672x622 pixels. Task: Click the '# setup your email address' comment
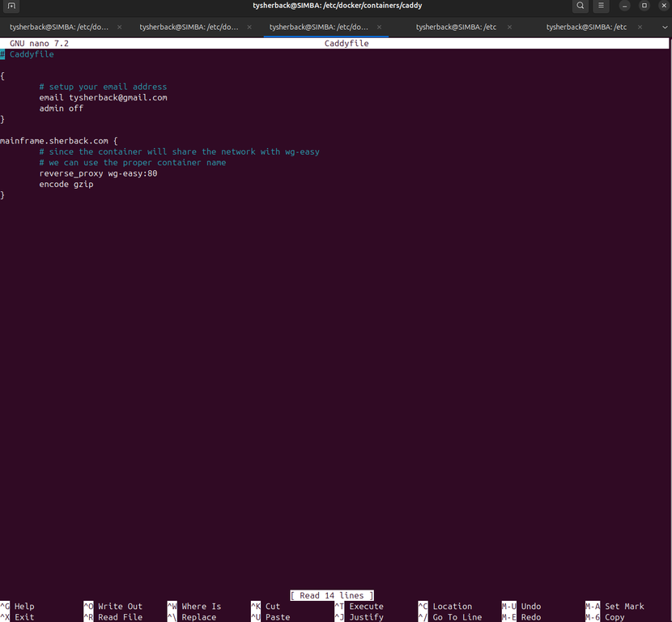[x=103, y=87]
